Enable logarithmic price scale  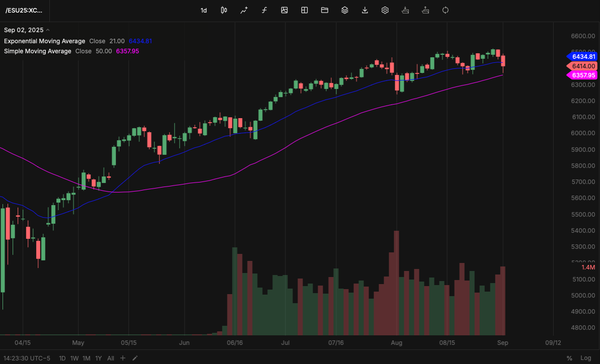pos(585,358)
